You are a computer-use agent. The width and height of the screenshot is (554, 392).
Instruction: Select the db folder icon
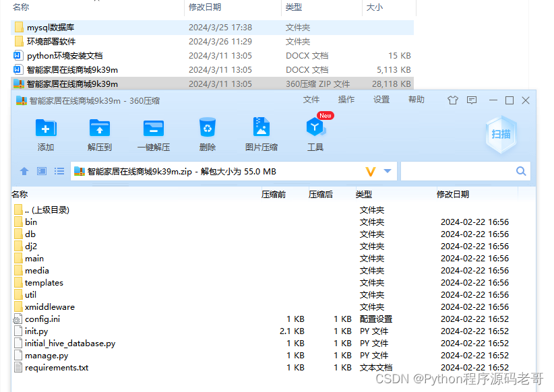point(18,234)
